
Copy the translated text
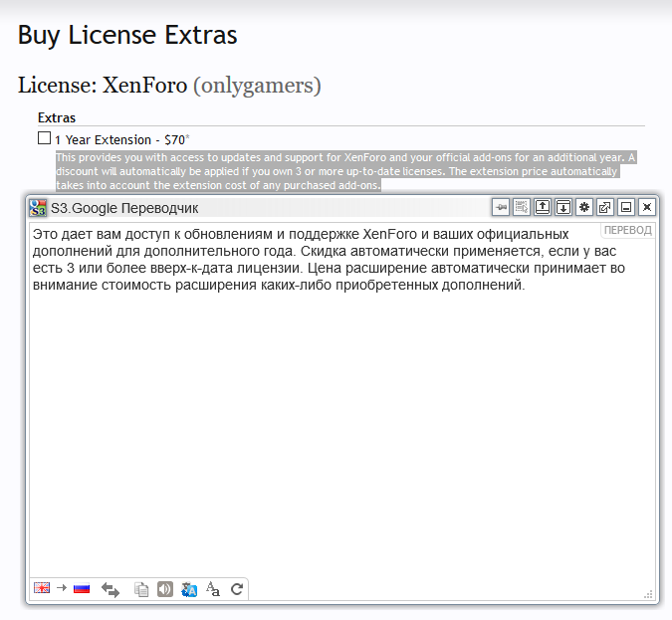(141, 589)
